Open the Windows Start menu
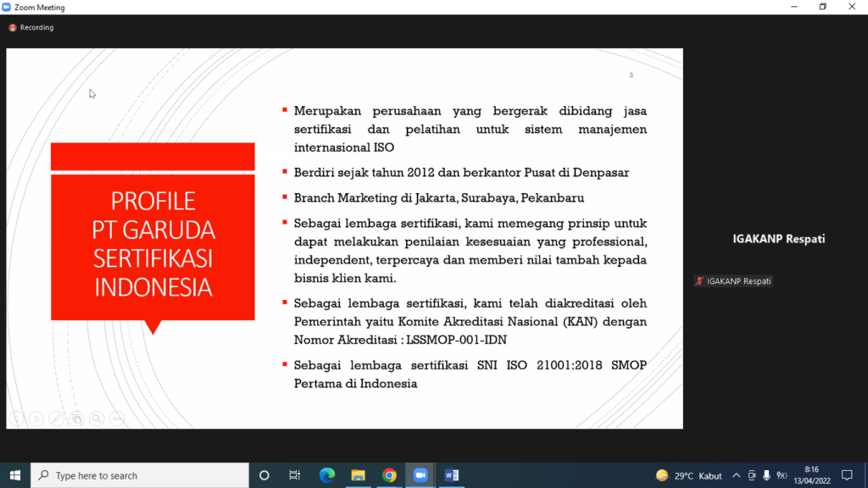 click(x=15, y=475)
